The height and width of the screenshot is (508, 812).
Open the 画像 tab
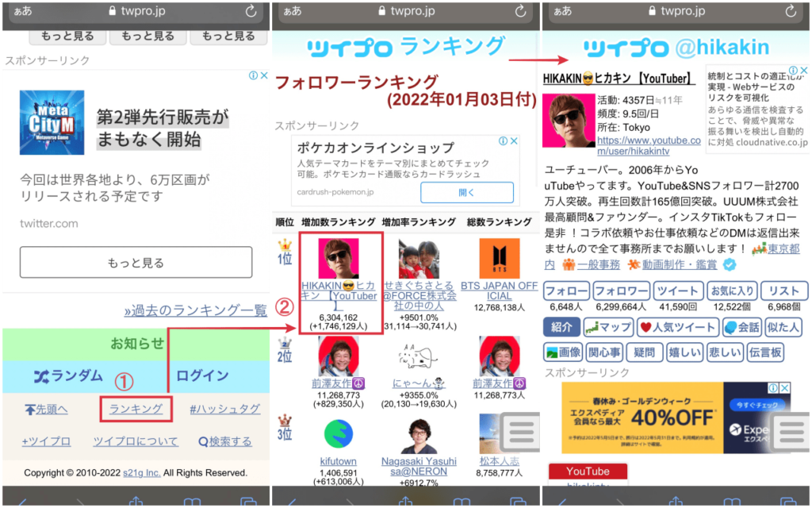pos(563,352)
